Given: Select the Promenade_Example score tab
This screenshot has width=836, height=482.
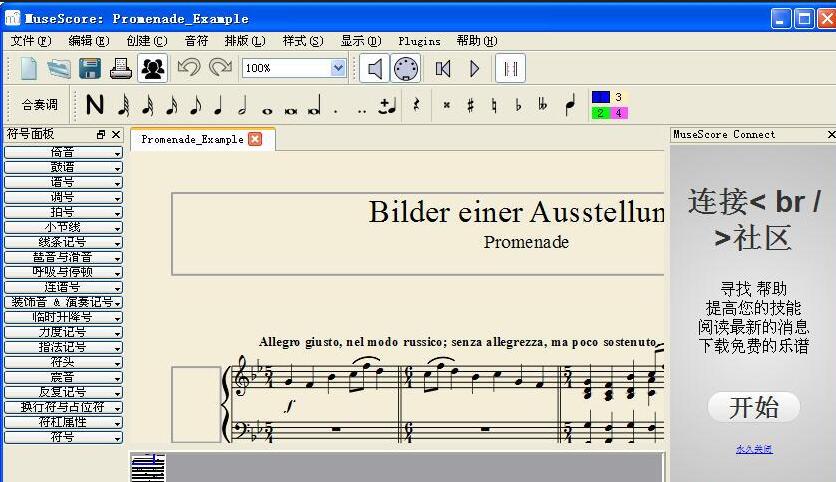Looking at the screenshot, I should tap(203, 139).
